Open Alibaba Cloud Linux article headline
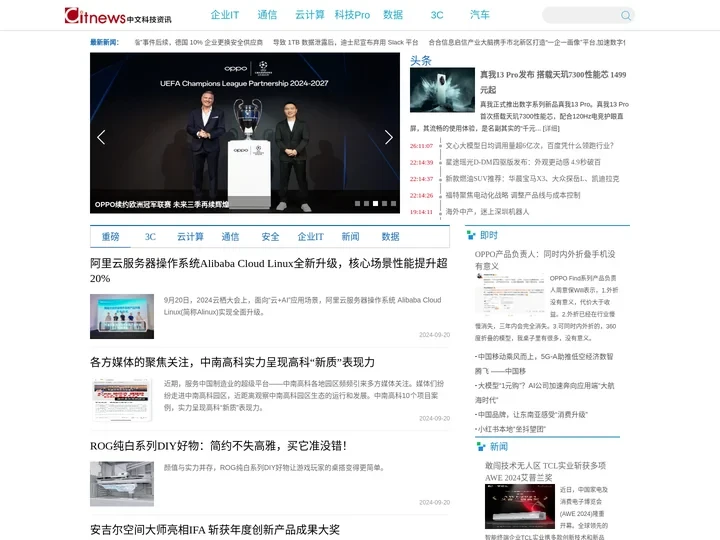The image size is (720, 540). click(x=269, y=271)
